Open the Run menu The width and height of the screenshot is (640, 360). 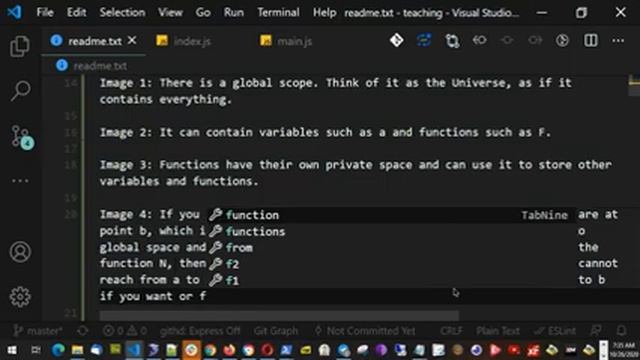233,12
